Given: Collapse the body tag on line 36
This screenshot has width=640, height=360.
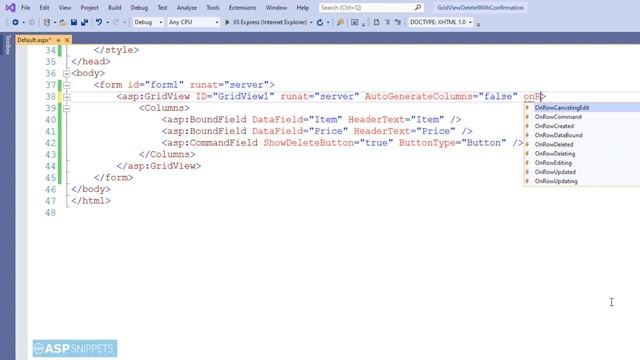Looking at the screenshot, I should 67,73.
